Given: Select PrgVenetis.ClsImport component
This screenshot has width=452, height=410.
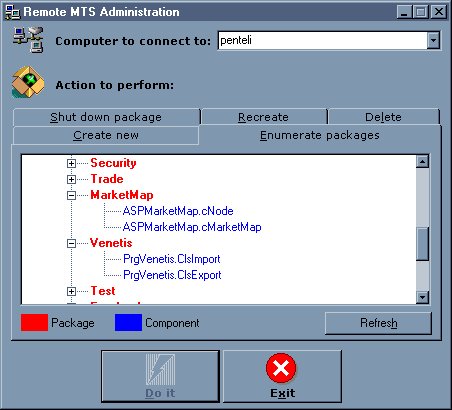Looking at the screenshot, I should 172,259.
